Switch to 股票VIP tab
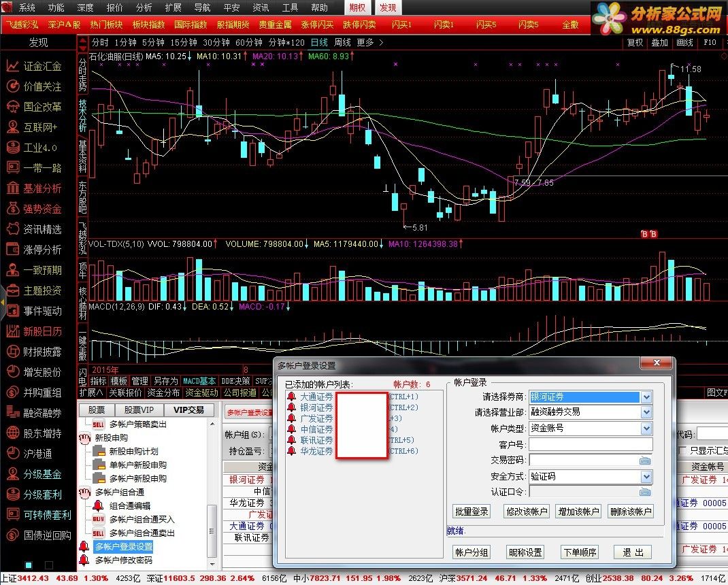 [x=139, y=410]
